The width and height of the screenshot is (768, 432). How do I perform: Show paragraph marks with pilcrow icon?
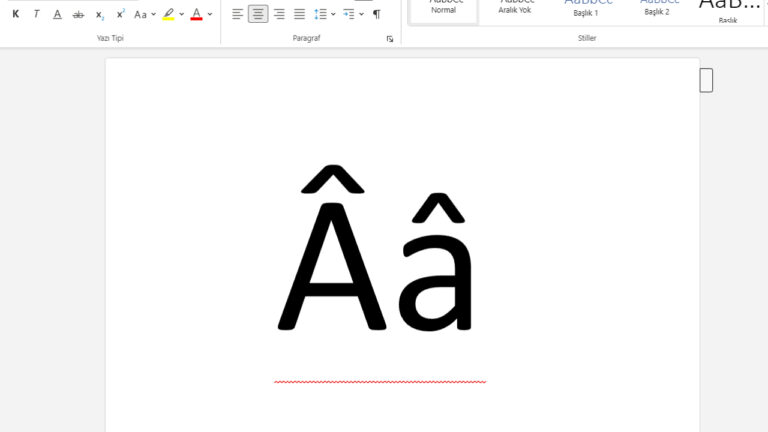pos(377,14)
